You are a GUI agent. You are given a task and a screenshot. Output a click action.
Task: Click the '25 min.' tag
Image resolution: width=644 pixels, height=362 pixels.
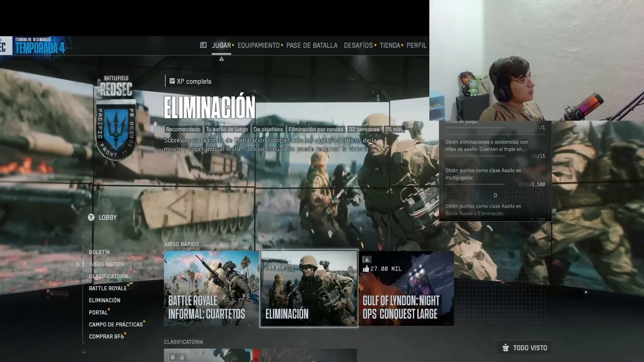coord(394,129)
